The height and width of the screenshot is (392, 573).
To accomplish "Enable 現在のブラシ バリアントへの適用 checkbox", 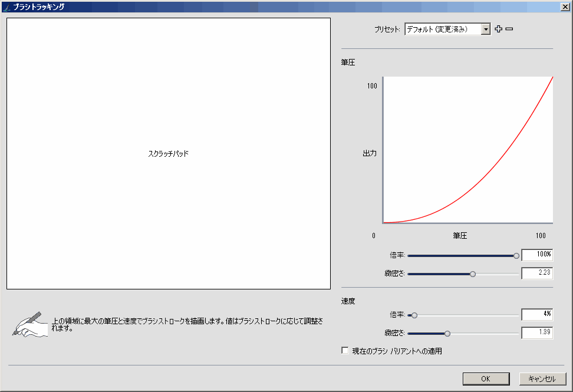I will 345,351.
